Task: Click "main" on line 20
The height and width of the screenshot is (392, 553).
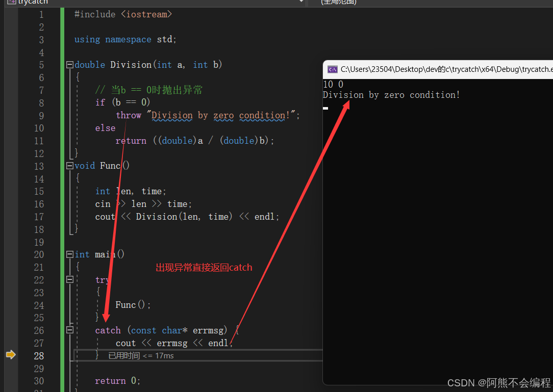Action: coord(105,254)
